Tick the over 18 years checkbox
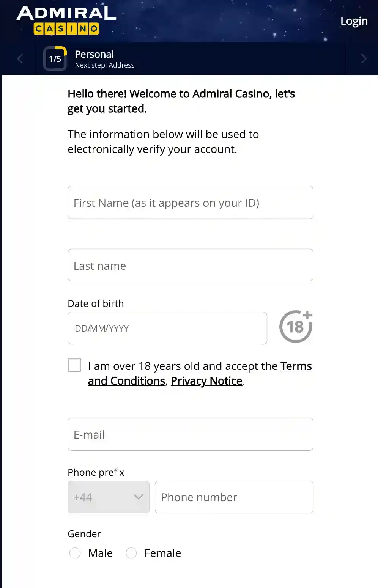This screenshot has width=378, height=588. [74, 365]
